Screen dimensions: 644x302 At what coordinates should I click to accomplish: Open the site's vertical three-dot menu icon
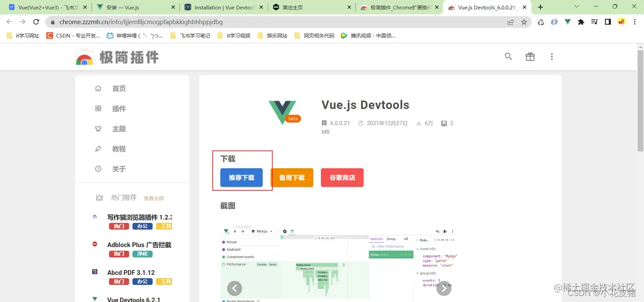click(552, 56)
